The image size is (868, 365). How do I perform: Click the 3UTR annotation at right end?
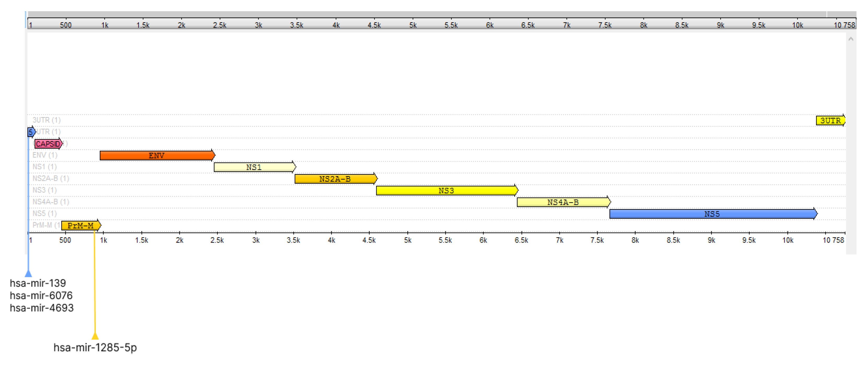point(830,120)
